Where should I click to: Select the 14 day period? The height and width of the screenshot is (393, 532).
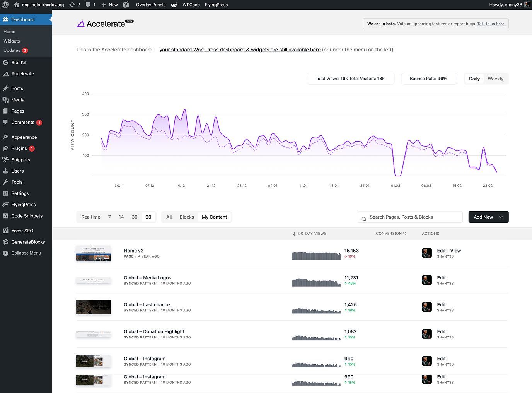pos(121,217)
